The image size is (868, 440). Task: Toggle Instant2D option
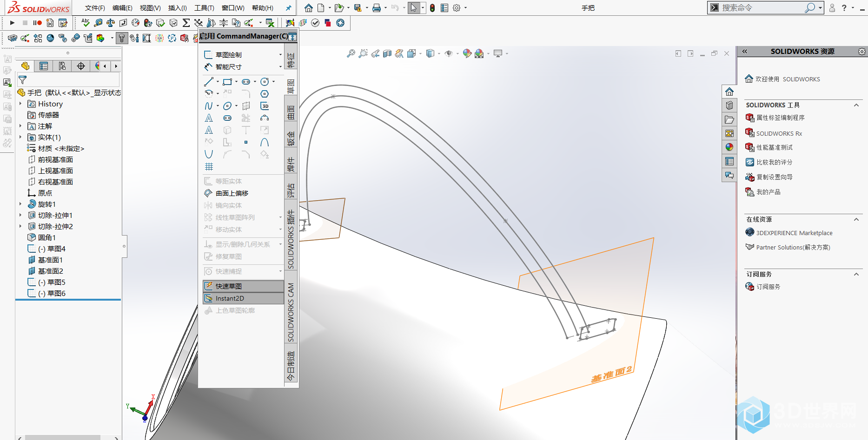click(x=243, y=298)
